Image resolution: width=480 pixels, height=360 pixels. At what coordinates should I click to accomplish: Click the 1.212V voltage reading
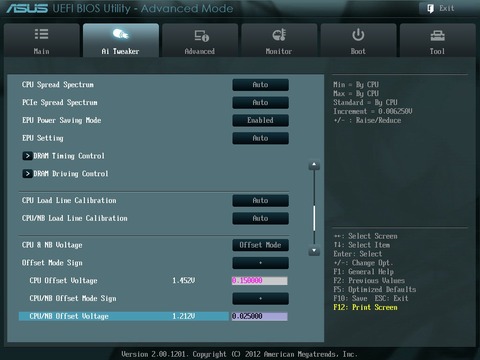pyautogui.click(x=184, y=316)
